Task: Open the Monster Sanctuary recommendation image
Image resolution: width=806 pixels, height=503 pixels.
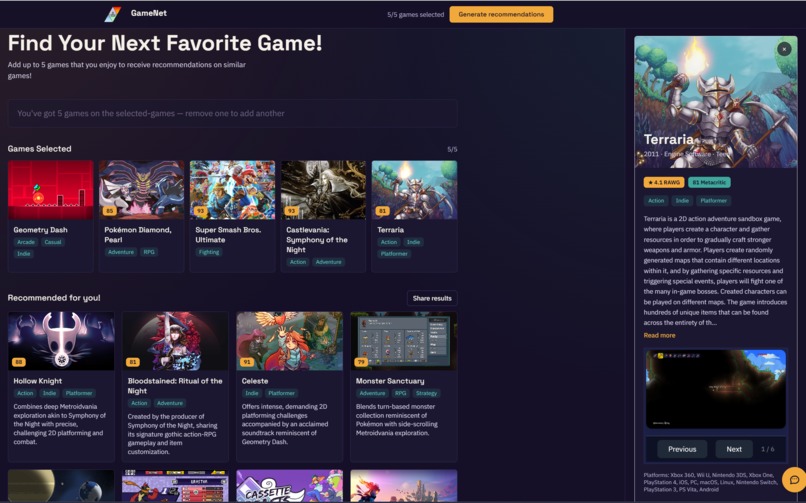Action: [x=404, y=341]
